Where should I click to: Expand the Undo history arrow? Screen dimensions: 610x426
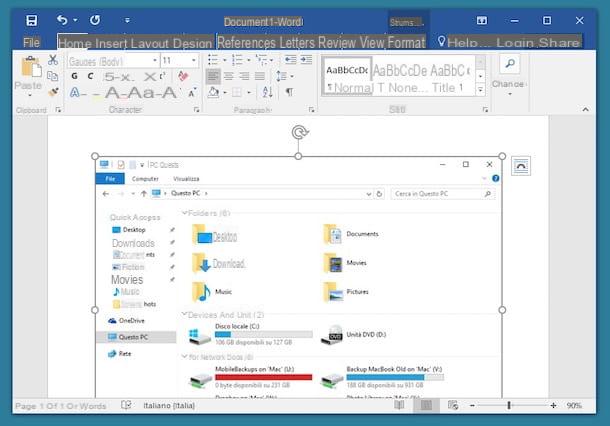[75, 20]
